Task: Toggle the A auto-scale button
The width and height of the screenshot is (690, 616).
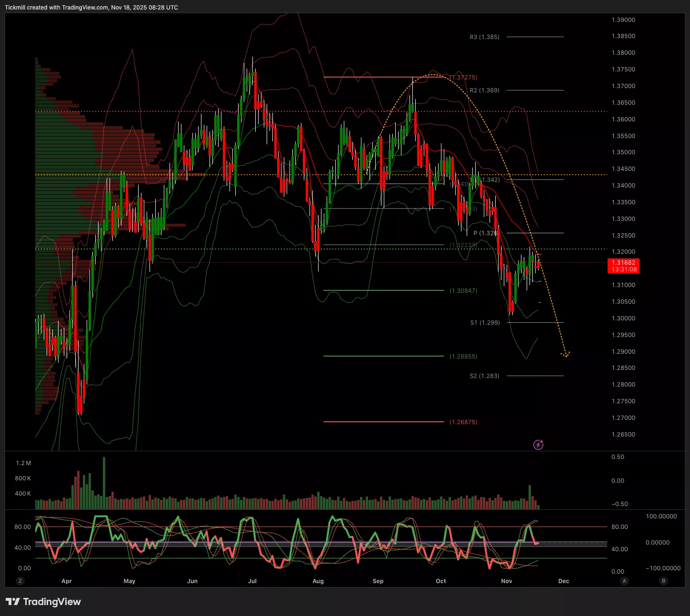Action: (x=624, y=581)
